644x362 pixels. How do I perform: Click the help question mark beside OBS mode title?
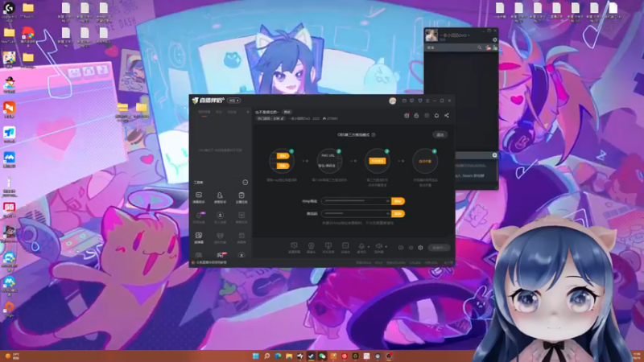click(x=374, y=134)
